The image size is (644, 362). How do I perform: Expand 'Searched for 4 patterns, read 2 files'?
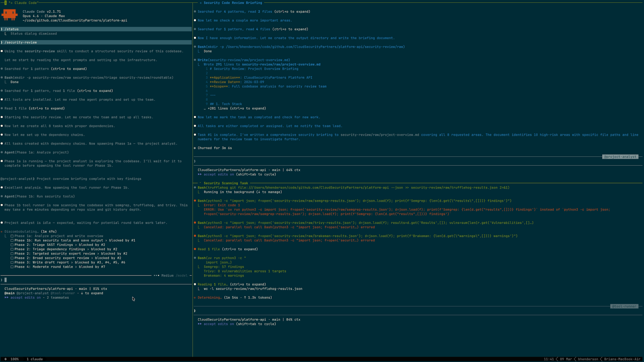(x=254, y=12)
